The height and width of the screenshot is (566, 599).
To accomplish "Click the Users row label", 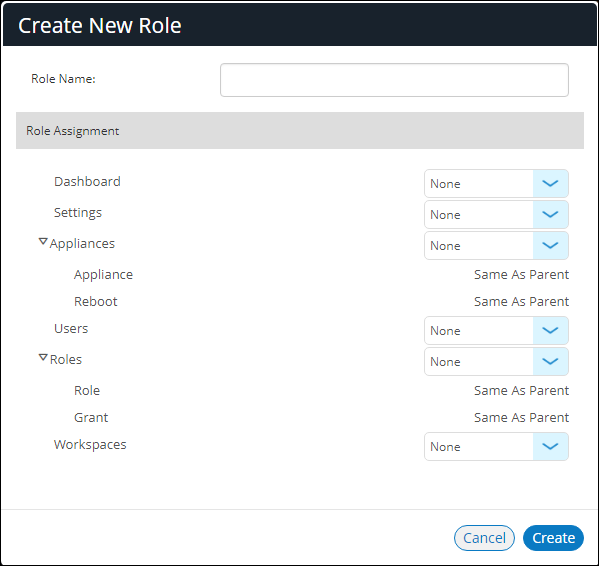I will [71, 328].
